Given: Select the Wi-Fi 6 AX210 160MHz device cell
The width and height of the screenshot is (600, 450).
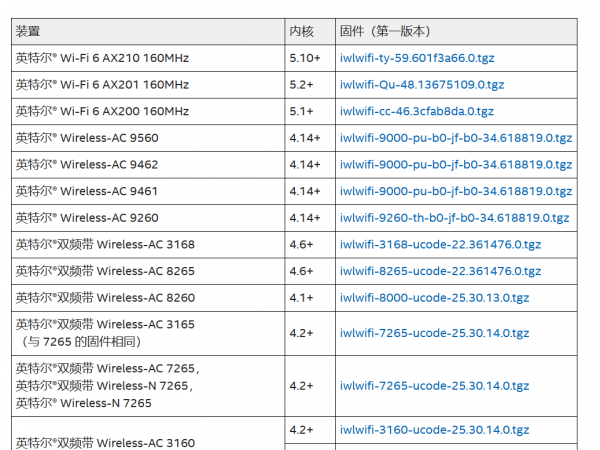Looking at the screenshot, I should pyautogui.click(x=102, y=59).
